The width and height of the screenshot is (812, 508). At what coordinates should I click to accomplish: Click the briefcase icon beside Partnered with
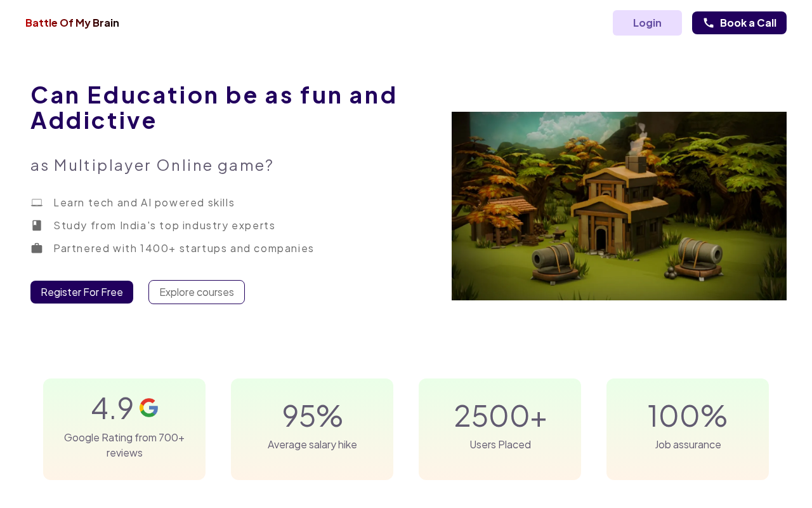pos(37,248)
